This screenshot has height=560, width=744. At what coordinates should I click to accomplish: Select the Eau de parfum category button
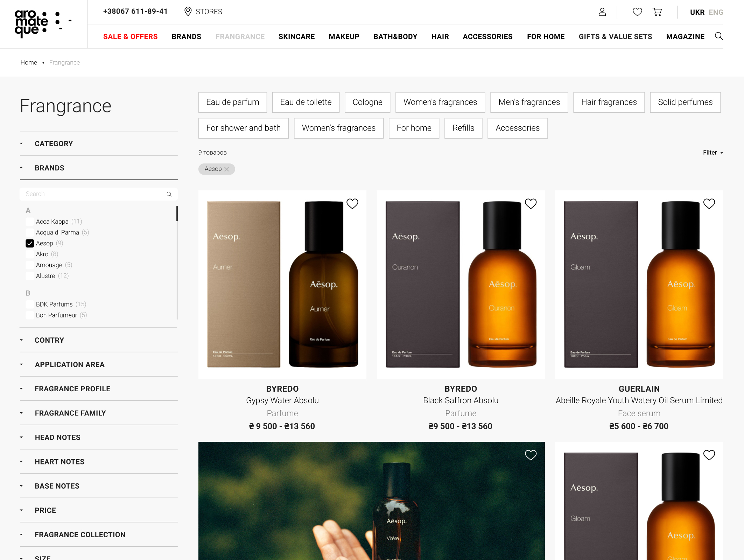click(x=233, y=102)
